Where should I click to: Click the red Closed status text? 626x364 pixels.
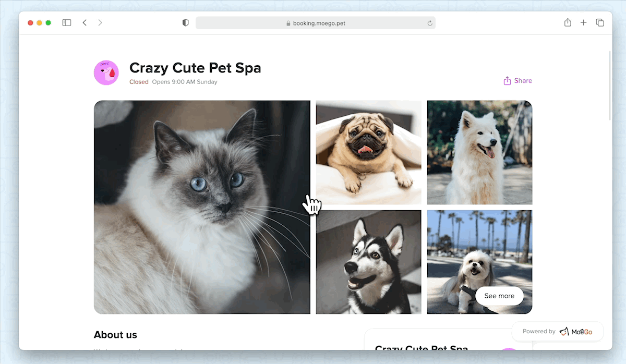coord(139,82)
